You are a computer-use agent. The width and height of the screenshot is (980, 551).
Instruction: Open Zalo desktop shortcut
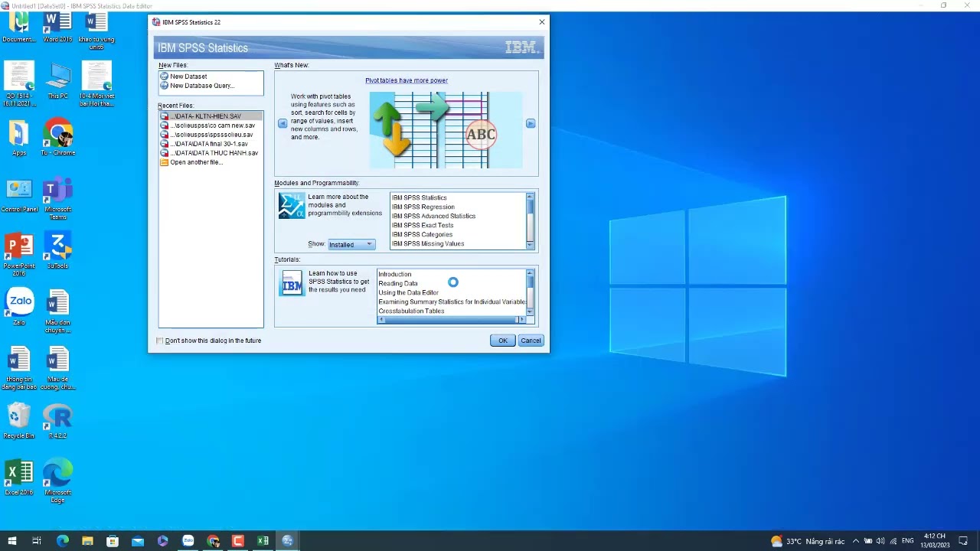click(19, 306)
